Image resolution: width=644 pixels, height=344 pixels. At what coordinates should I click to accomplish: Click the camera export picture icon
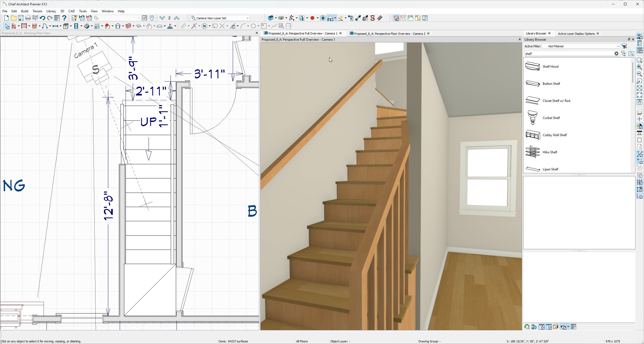(323, 18)
